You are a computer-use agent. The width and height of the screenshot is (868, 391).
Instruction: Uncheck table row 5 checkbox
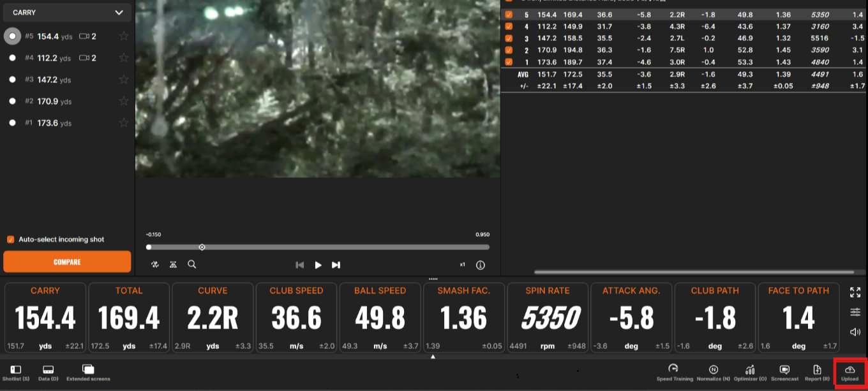(509, 15)
